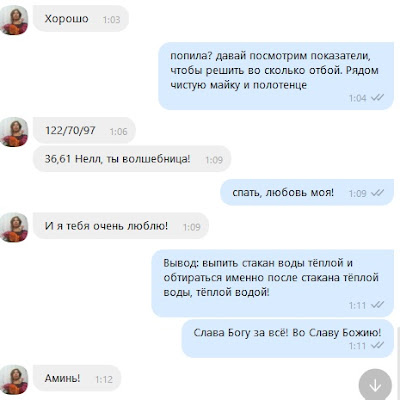Click read-receipt checkmarks on 1:04 message
Viewport: 400px width, 400px height.
coord(377,98)
